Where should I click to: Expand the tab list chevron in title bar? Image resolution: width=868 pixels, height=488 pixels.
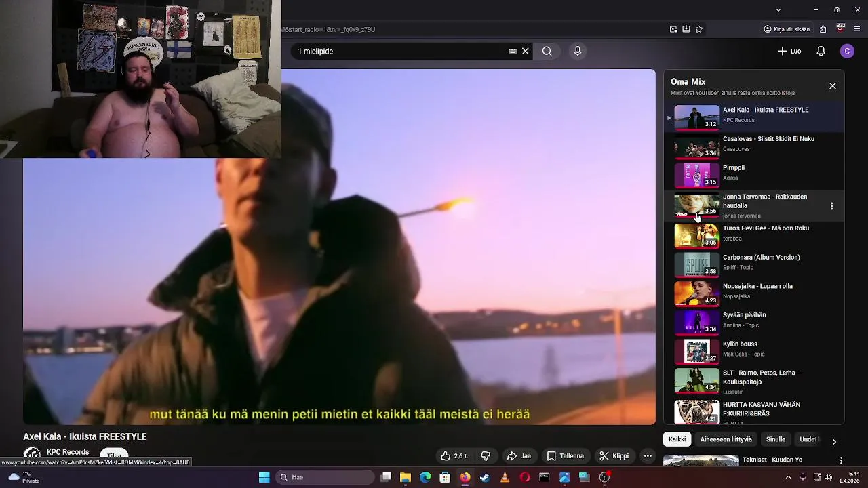778,9
